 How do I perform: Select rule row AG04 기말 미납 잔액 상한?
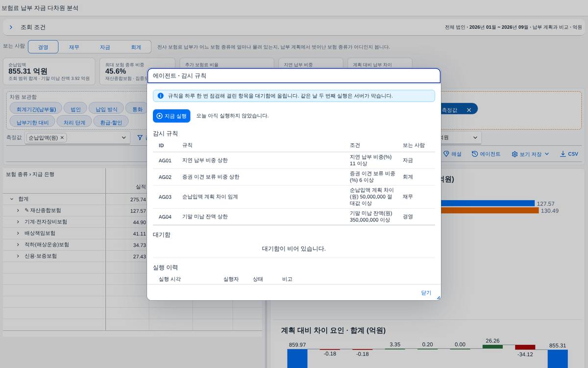click(294, 216)
